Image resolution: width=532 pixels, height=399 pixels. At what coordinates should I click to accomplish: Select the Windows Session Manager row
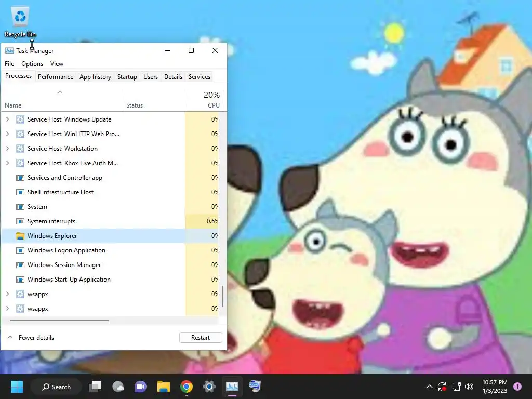pos(110,265)
